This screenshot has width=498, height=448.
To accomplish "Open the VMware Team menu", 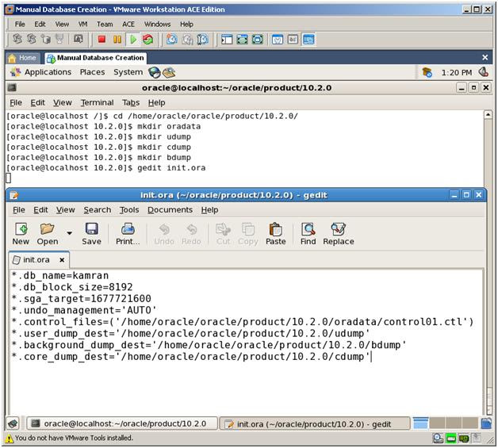I will point(105,24).
